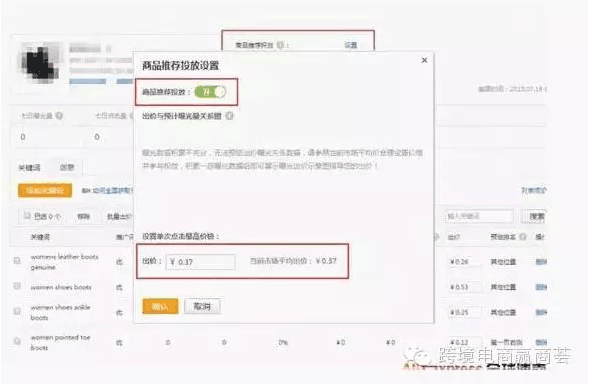Click help icon next to 预估排名 column
589x389 pixels.
pos(523,237)
